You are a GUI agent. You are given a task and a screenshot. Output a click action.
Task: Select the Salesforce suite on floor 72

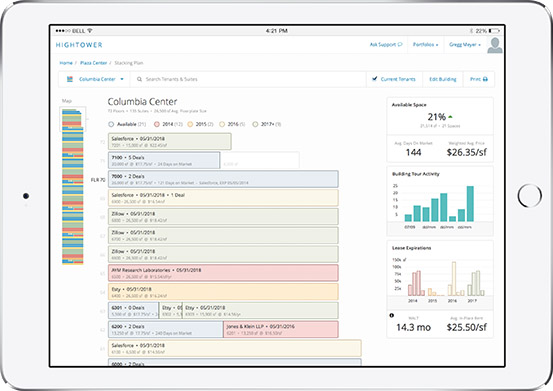tap(170, 141)
